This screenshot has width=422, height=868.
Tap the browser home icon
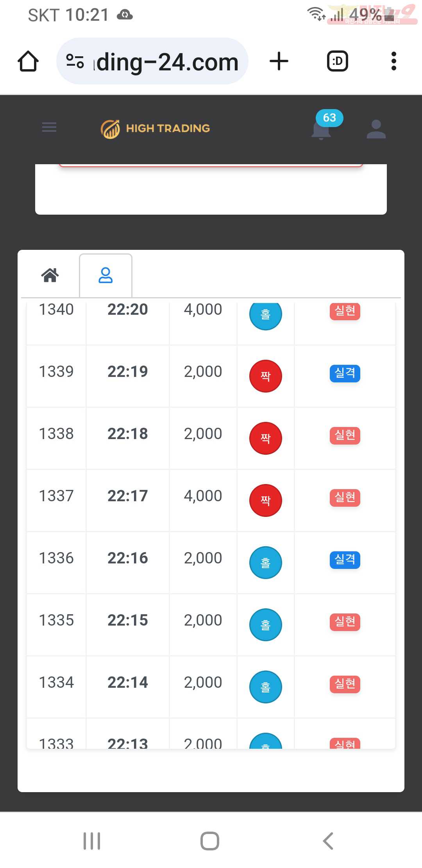tap(28, 61)
